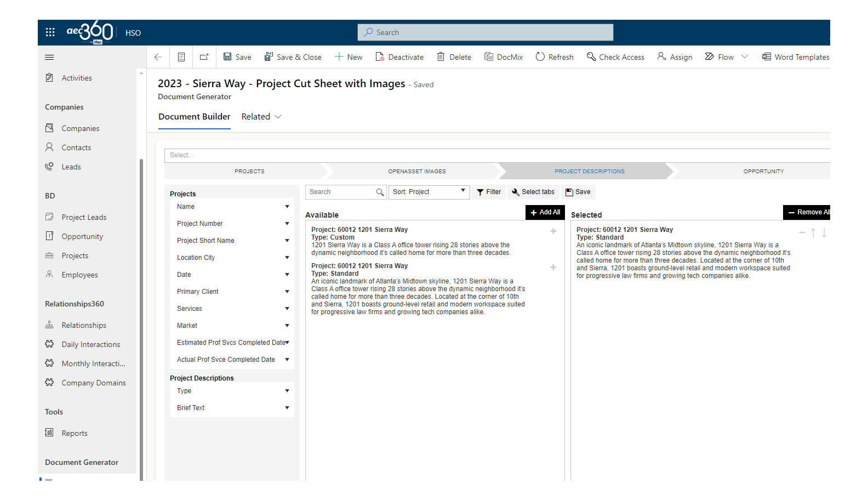Open the Related tab menu

(261, 117)
